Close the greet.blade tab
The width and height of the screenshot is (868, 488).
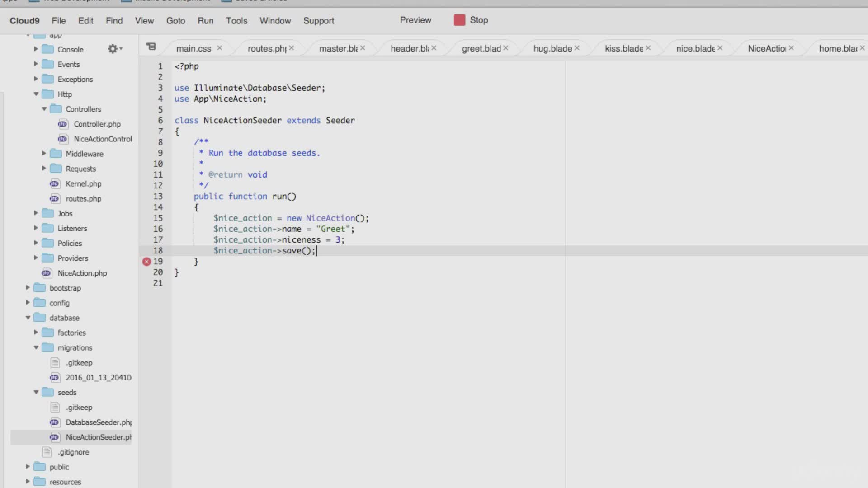click(x=506, y=48)
